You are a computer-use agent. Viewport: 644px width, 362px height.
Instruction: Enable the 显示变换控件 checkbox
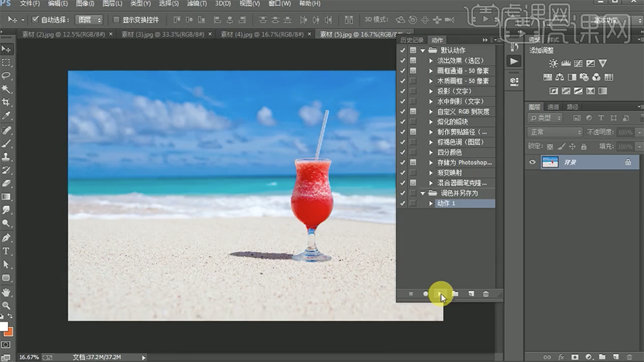[x=116, y=20]
